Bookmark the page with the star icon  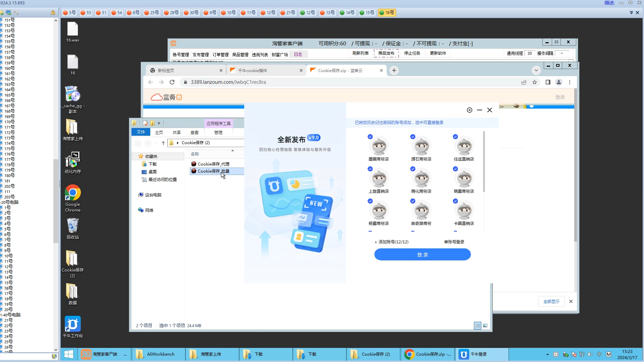pyautogui.click(x=535, y=82)
